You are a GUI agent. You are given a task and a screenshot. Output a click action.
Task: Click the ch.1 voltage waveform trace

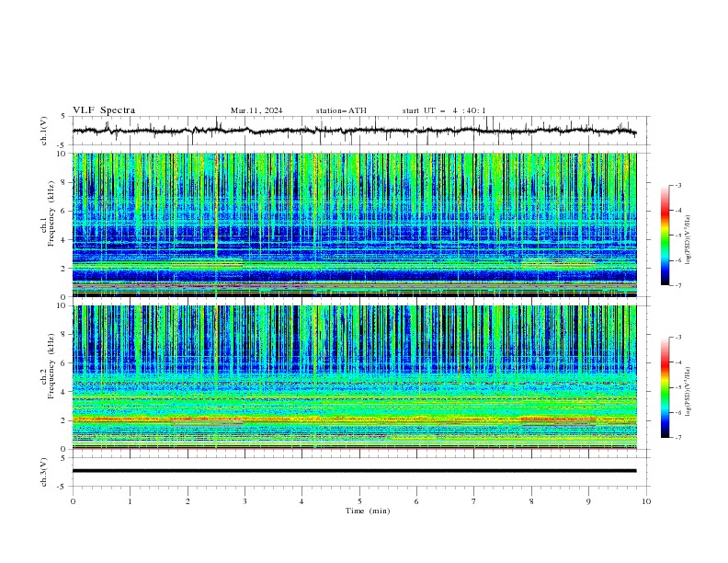pyautogui.click(x=354, y=131)
